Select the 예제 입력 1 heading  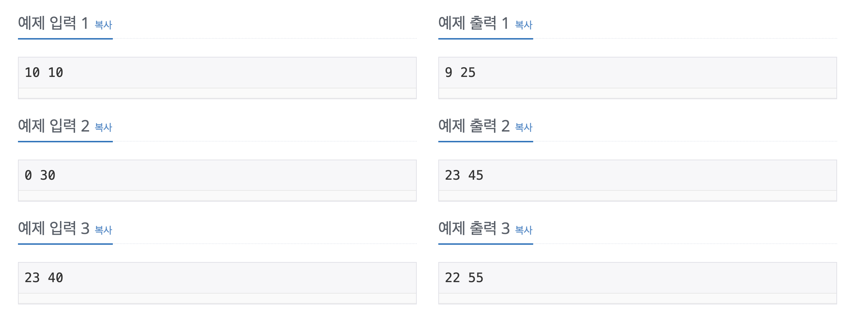53,23
